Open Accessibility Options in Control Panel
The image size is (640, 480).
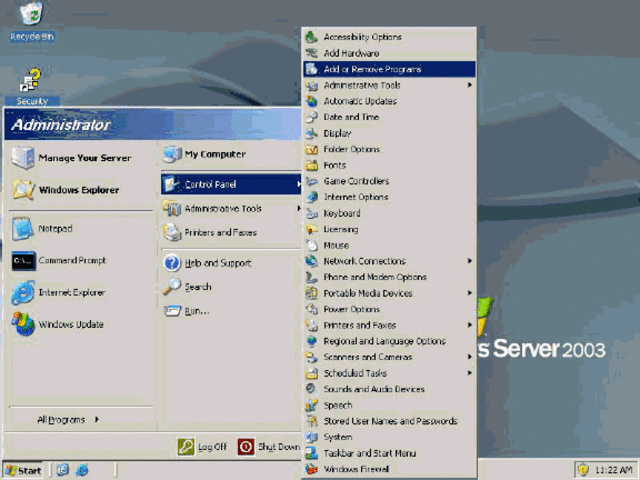[x=389, y=37]
